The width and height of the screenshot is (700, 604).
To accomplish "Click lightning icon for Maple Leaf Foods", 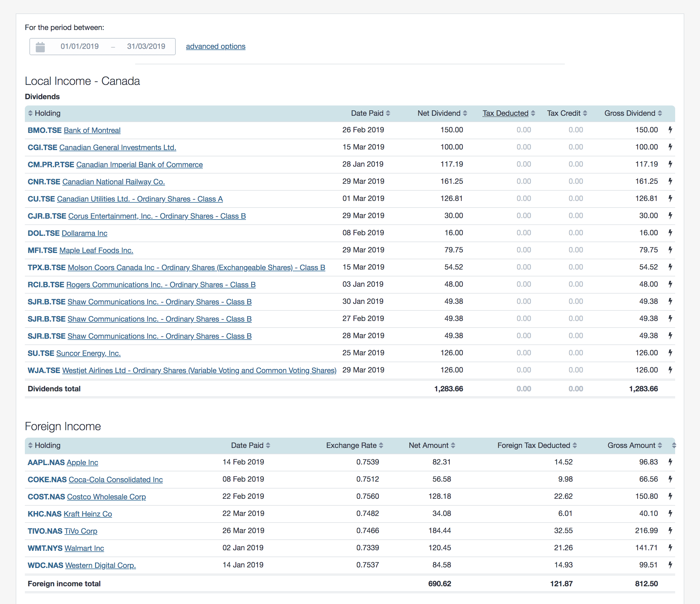I will click(x=670, y=250).
